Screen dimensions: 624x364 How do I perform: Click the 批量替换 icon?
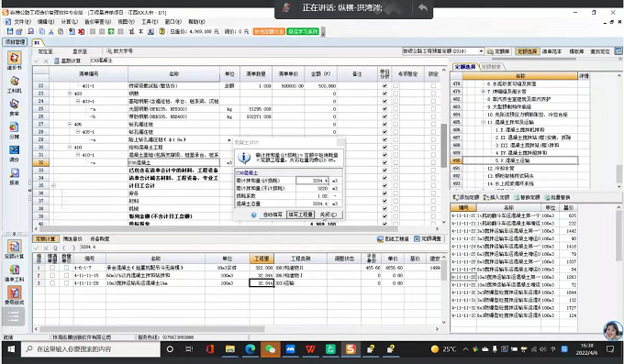click(x=547, y=197)
